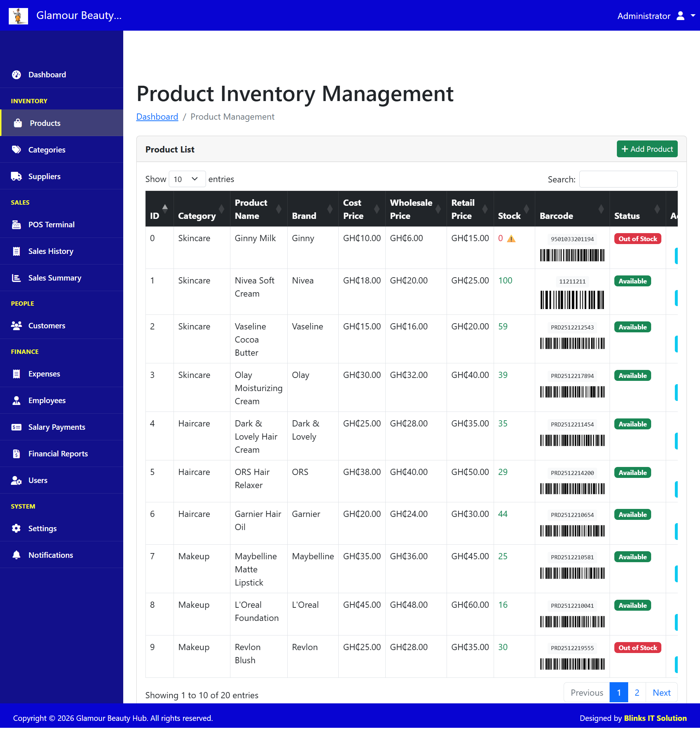Go to page 2 of products
Screen dimensions: 700x734
[x=637, y=692]
